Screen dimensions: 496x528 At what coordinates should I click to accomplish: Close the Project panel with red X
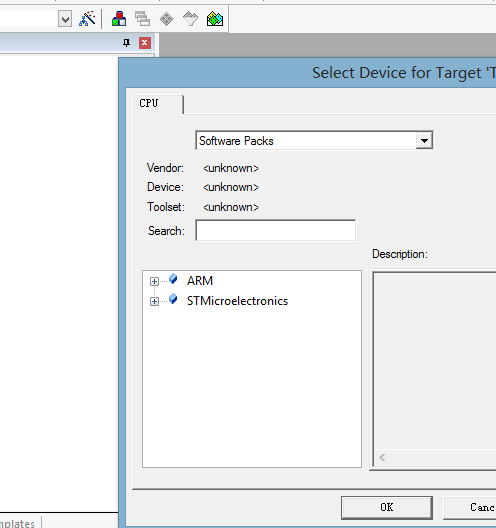(145, 43)
